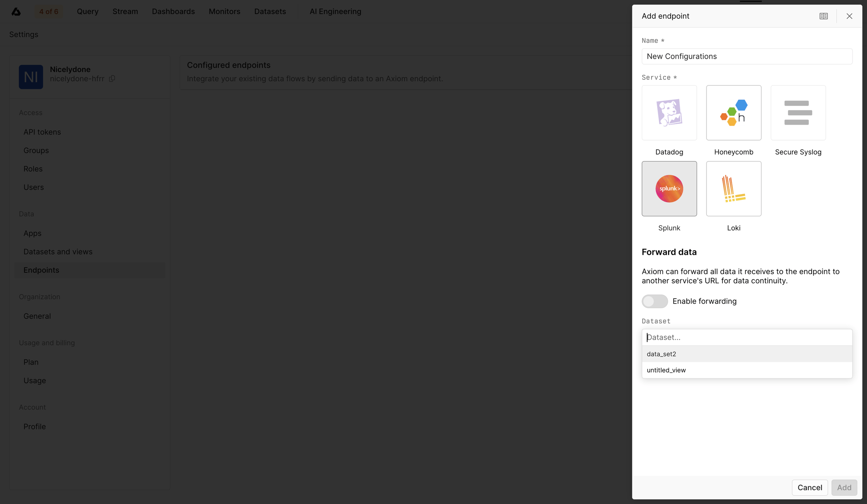Open the Monitors tab
This screenshot has height=504, width=867.
point(224,12)
